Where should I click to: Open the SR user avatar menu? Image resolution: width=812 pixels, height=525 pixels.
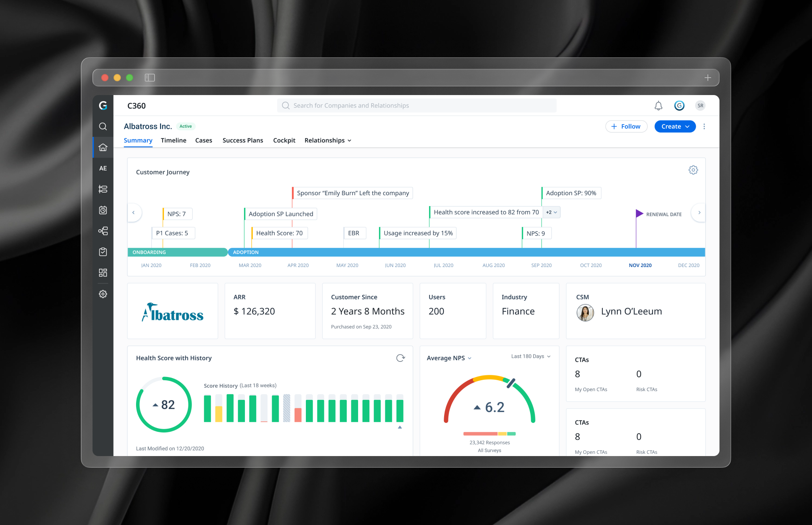pos(700,106)
